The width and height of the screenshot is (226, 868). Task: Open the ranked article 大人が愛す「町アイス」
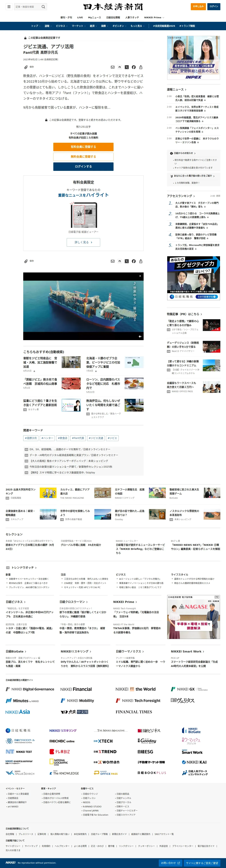click(197, 205)
